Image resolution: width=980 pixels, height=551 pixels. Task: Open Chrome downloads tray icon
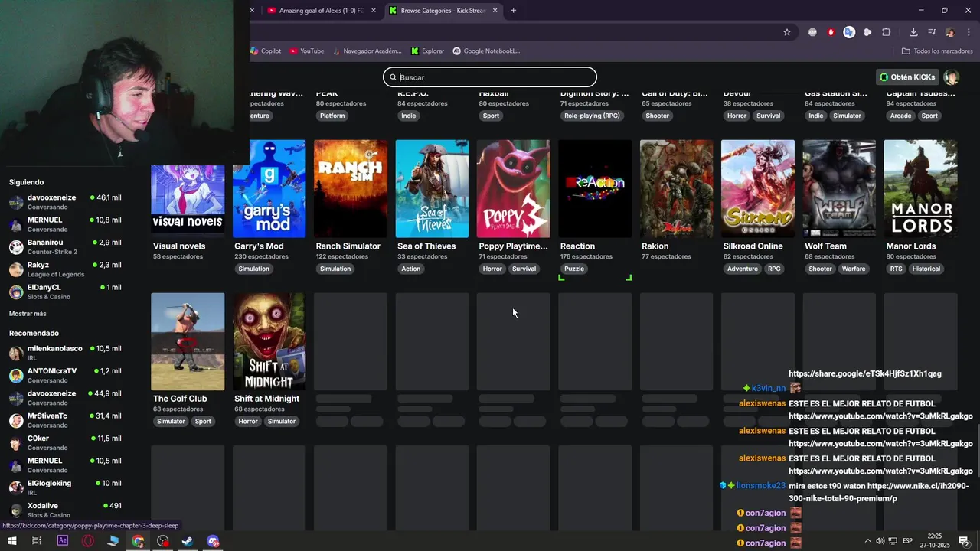913,32
